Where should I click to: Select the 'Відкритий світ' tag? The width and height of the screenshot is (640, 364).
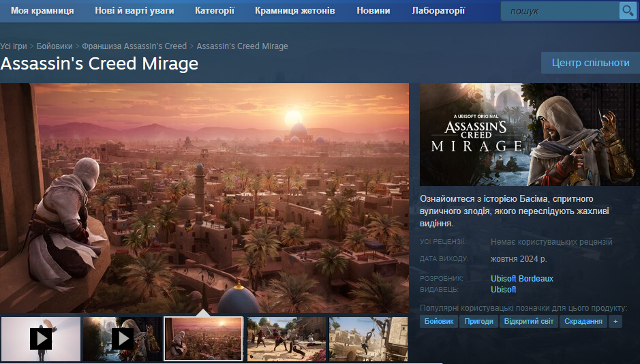[528, 322]
